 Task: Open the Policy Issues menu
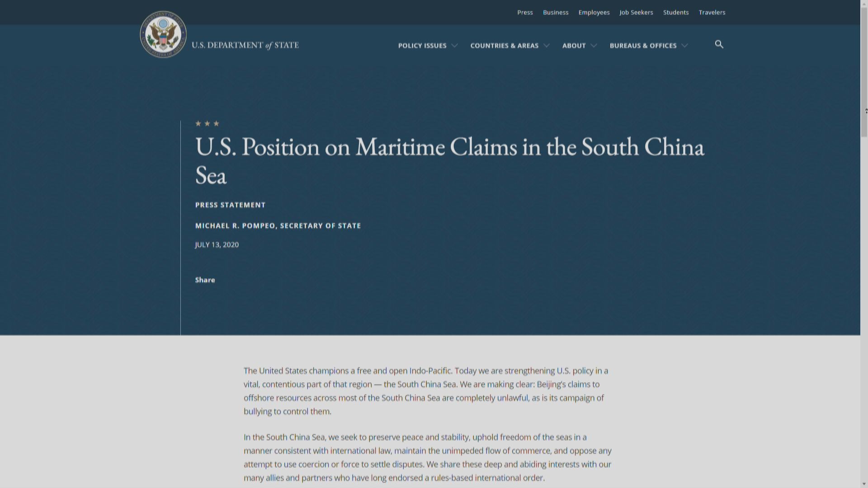point(422,46)
